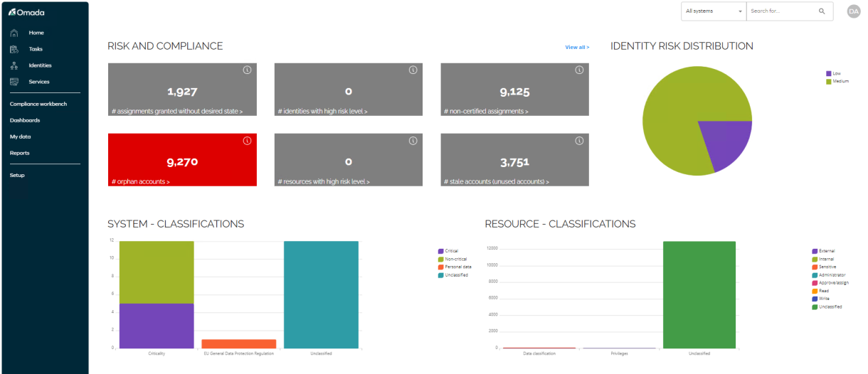Click Data classification axis label
Screen dimensions: 868x374
539,353
